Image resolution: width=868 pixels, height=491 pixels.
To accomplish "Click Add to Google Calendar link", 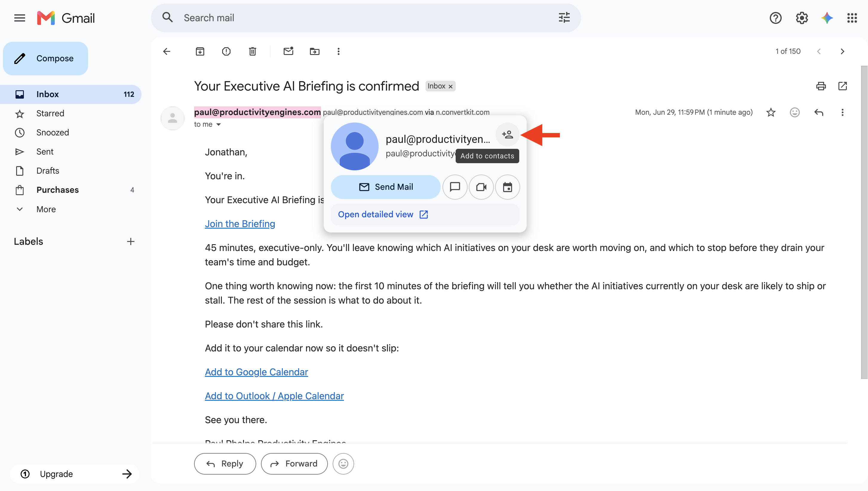I will point(256,372).
